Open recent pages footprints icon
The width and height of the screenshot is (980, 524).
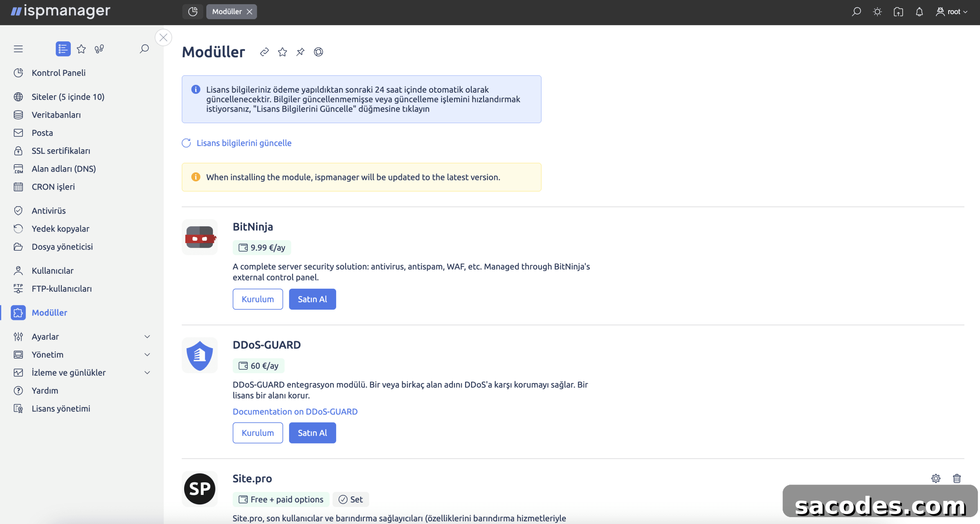pos(99,49)
